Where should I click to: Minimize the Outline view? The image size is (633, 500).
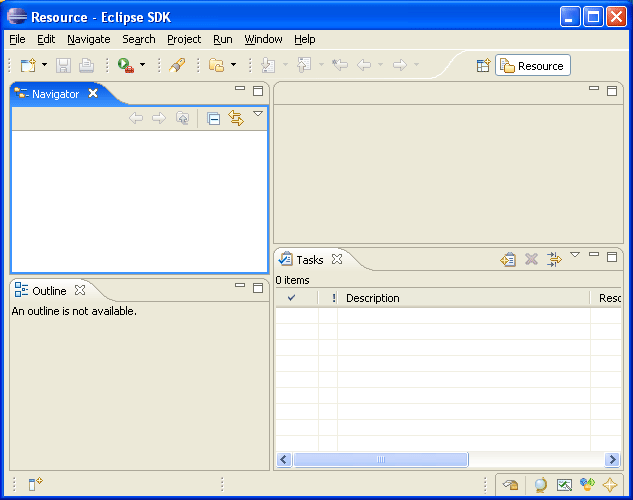point(240,285)
